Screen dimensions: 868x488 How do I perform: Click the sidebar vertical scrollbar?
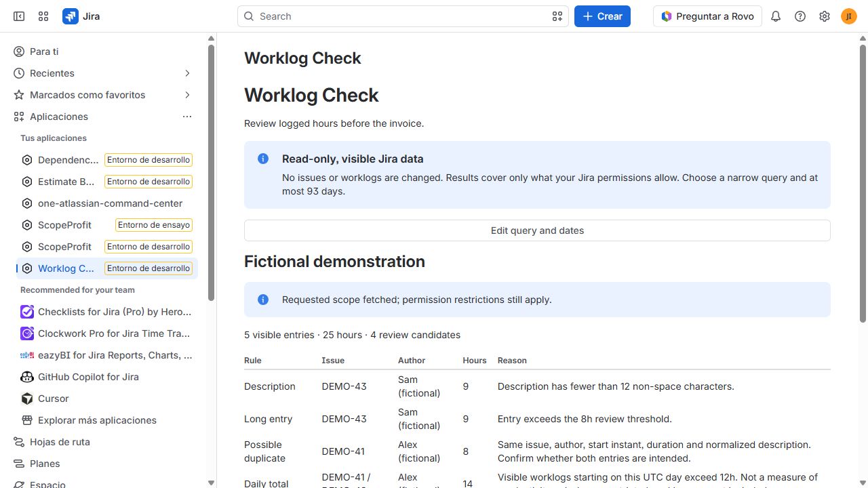tap(211, 173)
